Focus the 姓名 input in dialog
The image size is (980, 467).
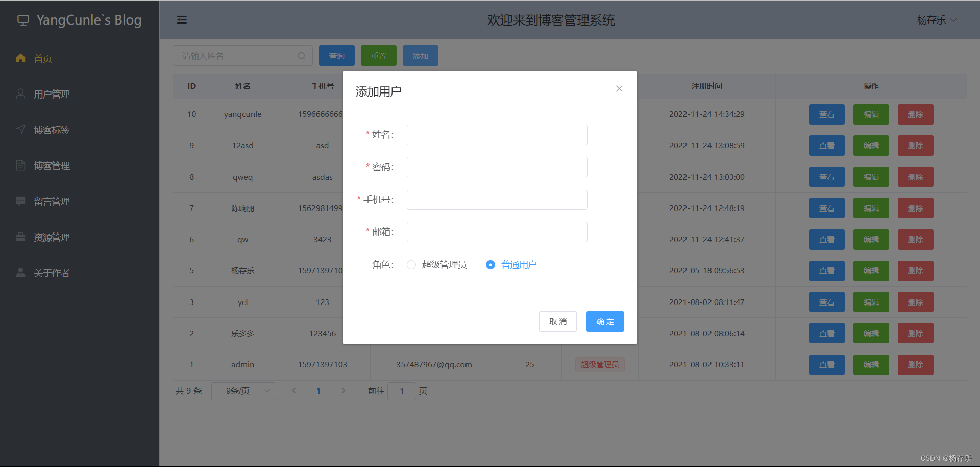click(497, 135)
